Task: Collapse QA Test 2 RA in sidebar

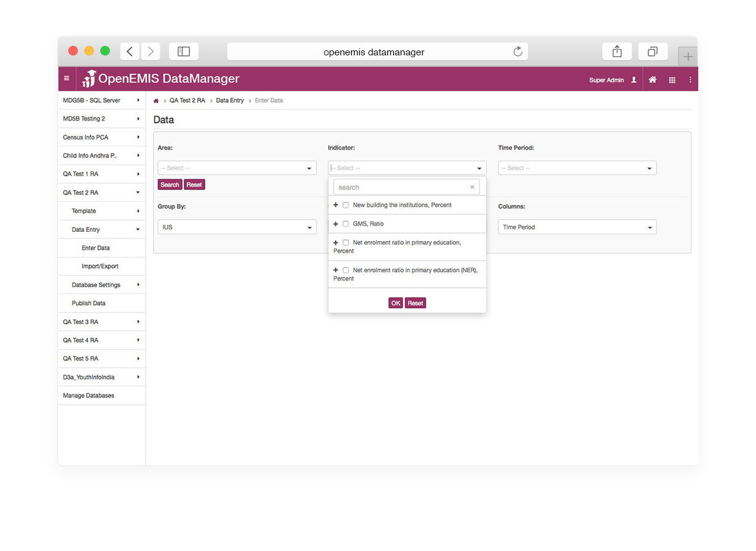Action: click(101, 192)
